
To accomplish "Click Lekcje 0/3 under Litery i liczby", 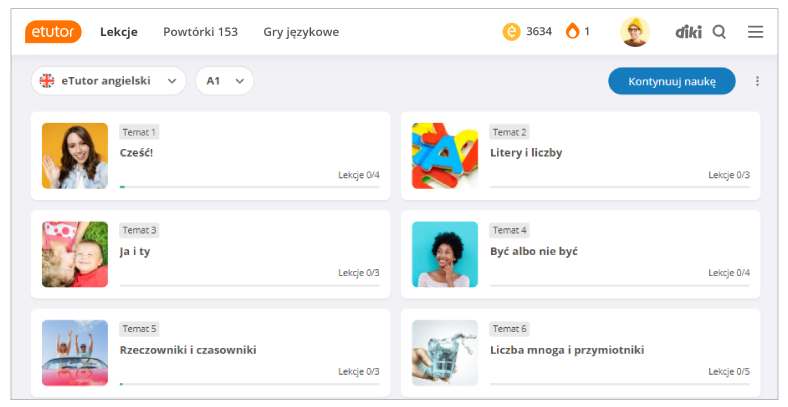I will 729,175.
